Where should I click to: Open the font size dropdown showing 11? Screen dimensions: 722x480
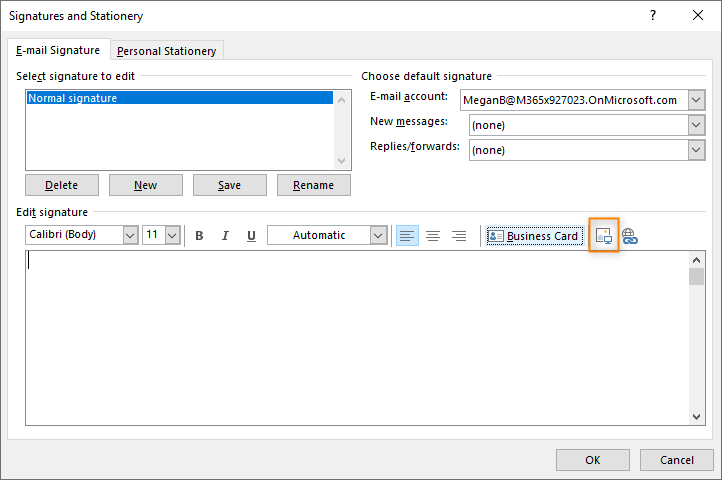(x=172, y=235)
